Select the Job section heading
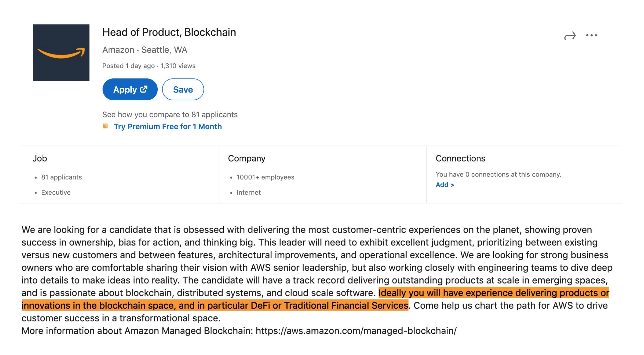Viewport: 644px width, 355px height. tap(40, 158)
